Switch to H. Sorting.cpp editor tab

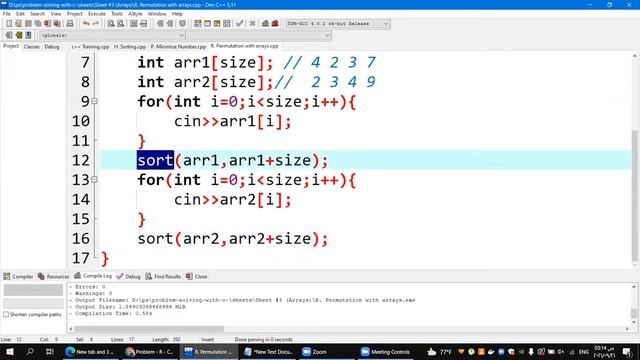point(130,47)
